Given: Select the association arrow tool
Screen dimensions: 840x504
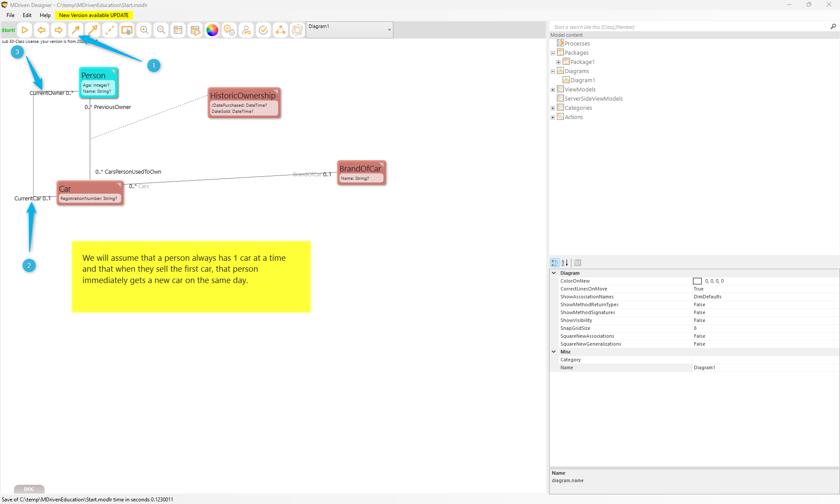Looking at the screenshot, I should click(x=76, y=30).
